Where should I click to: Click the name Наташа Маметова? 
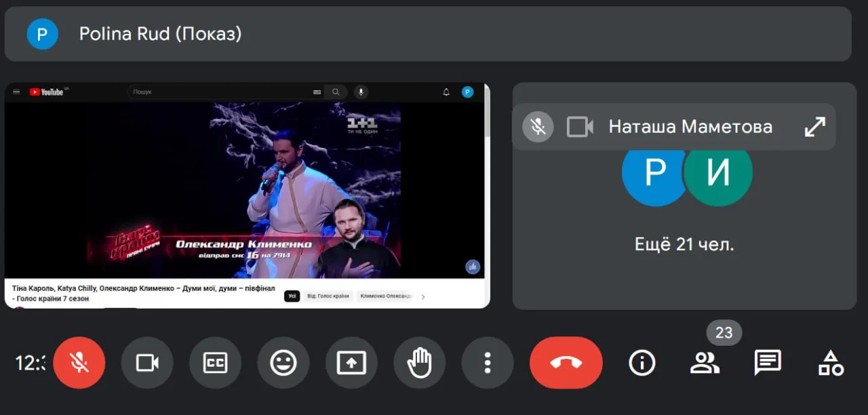click(x=690, y=127)
